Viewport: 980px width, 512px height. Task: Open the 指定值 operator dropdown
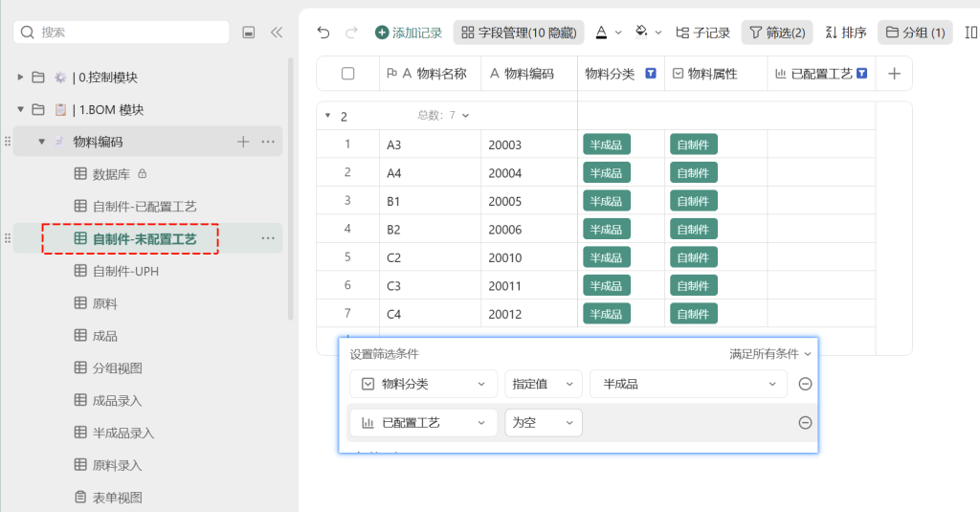click(544, 384)
